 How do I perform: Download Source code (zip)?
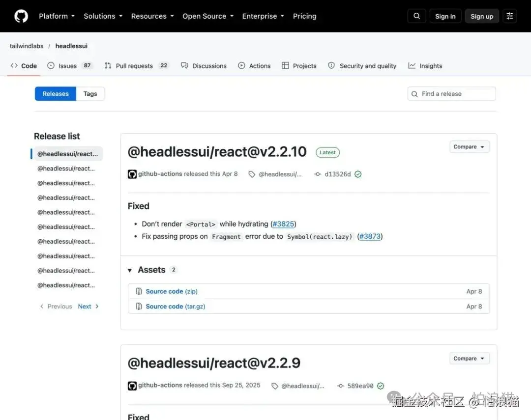(x=172, y=291)
